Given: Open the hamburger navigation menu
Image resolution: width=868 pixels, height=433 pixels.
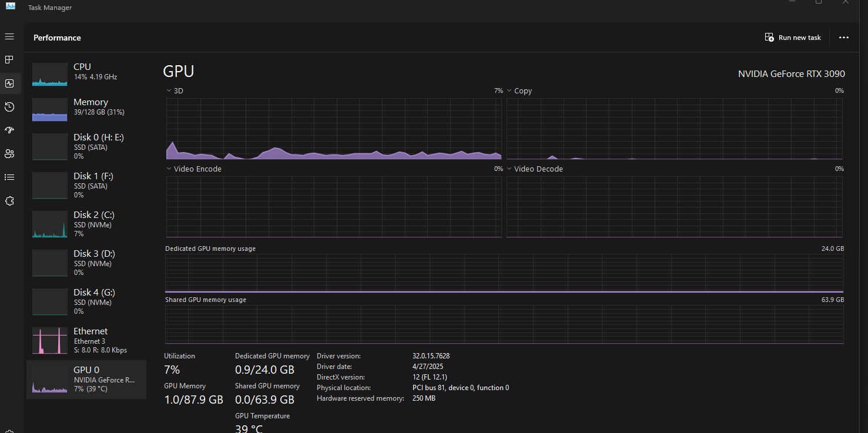Looking at the screenshot, I should (x=9, y=36).
